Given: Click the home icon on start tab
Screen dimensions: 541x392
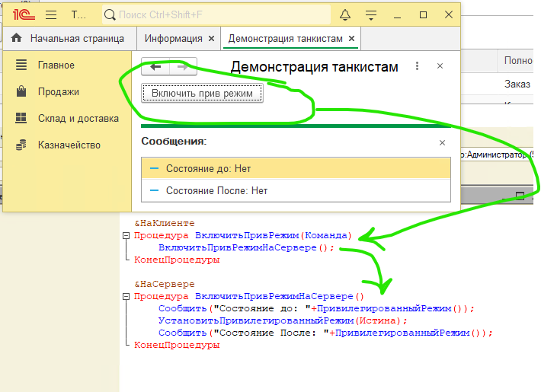Looking at the screenshot, I should click(16, 38).
